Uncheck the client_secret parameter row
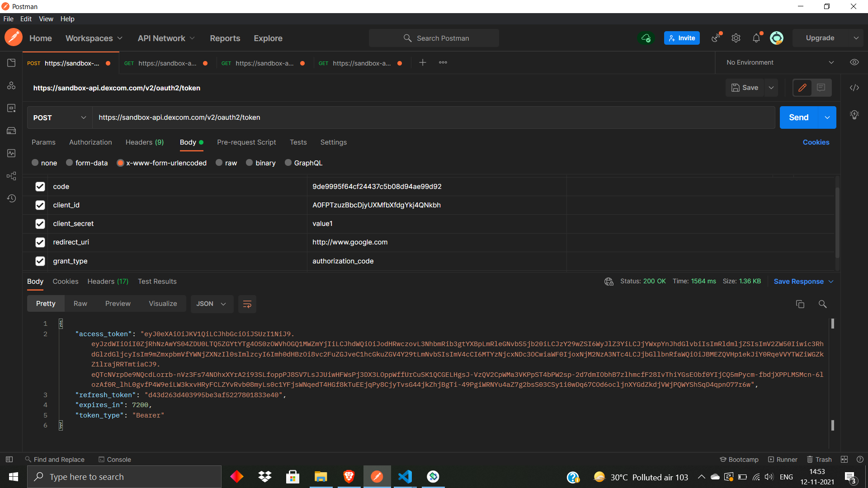This screenshot has height=488, width=868. click(x=40, y=224)
